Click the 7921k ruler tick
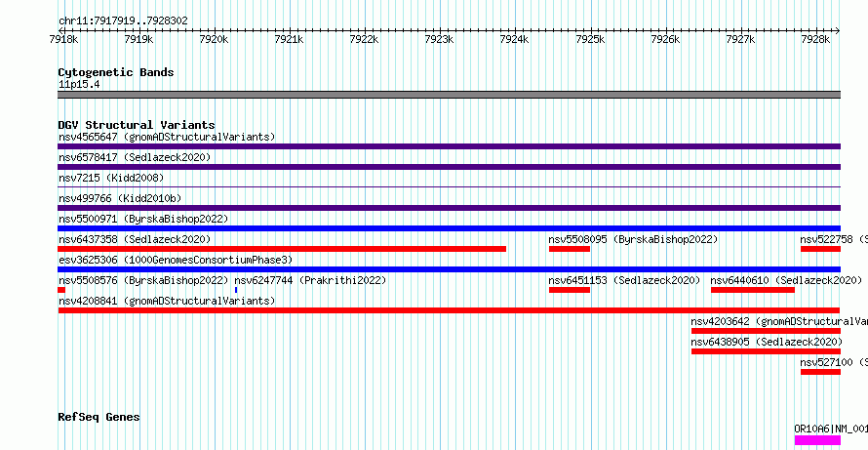Screen dimensions: 868x450 [x=290, y=39]
